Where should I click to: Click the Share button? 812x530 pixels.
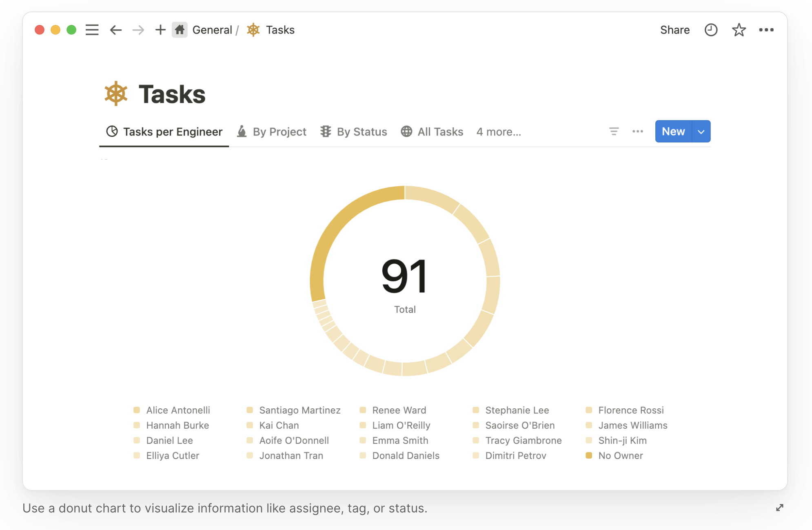click(x=675, y=30)
